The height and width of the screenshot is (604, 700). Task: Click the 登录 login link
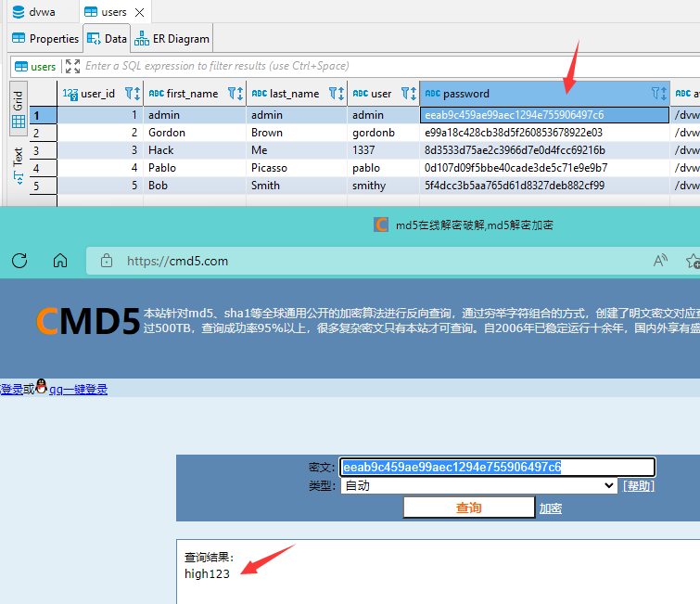point(12,389)
